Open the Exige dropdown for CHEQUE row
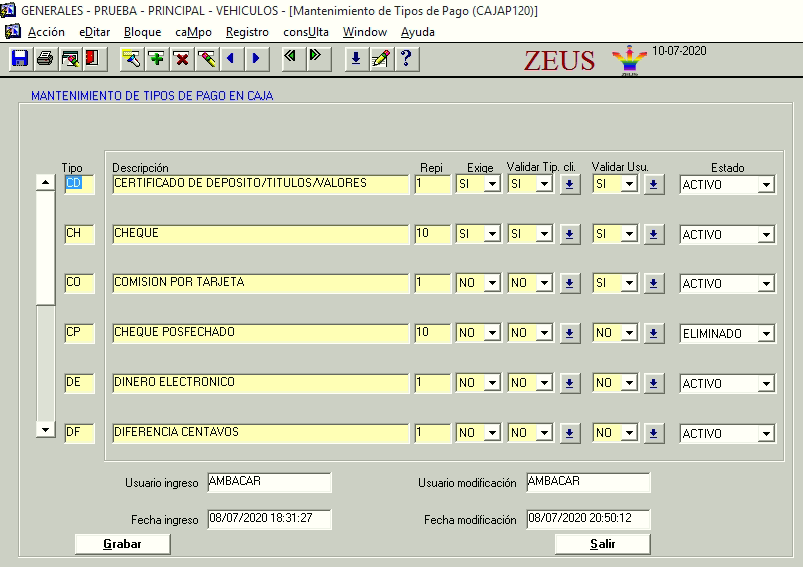Screen dimensions: 803x567 (x=492, y=234)
